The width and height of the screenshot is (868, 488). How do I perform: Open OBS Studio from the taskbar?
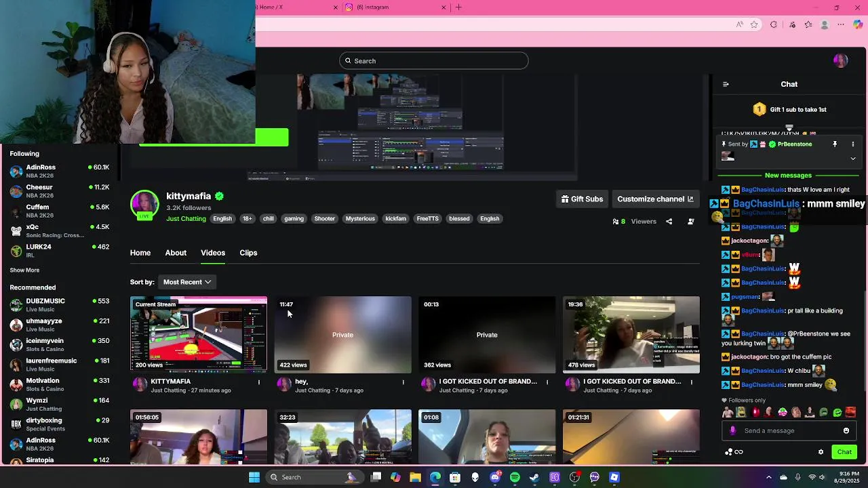tap(574, 477)
